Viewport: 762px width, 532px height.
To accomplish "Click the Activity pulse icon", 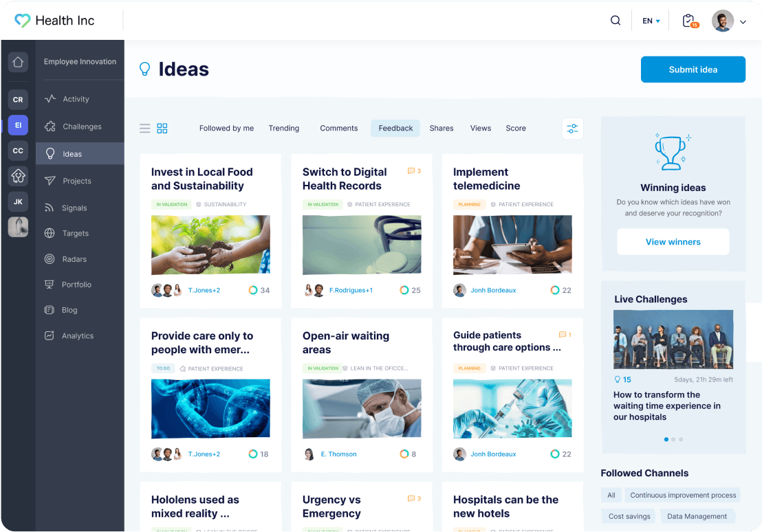I will [x=50, y=98].
